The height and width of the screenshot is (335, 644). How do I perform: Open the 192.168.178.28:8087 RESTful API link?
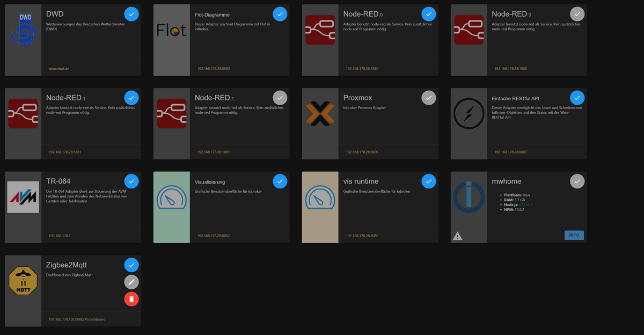(511, 152)
